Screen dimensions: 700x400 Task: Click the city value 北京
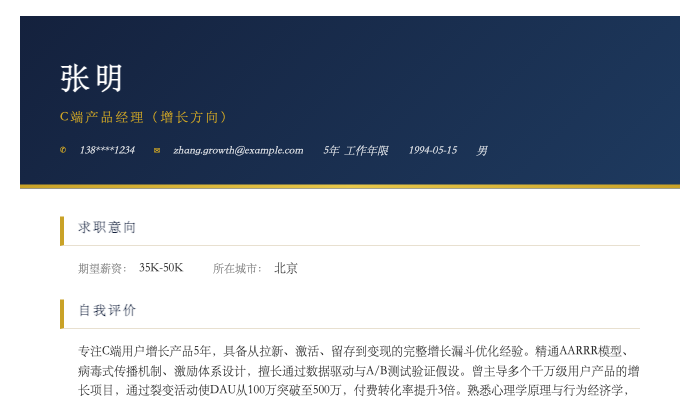286,268
